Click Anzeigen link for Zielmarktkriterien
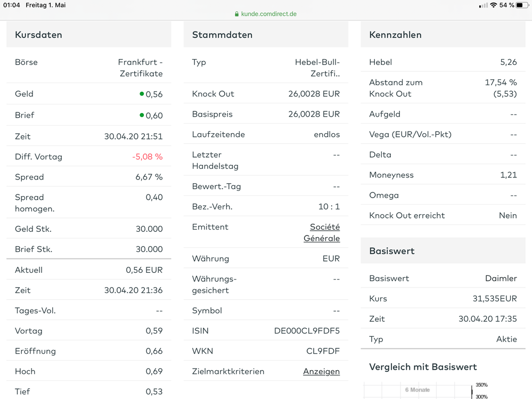The image size is (532, 399). coord(321,371)
